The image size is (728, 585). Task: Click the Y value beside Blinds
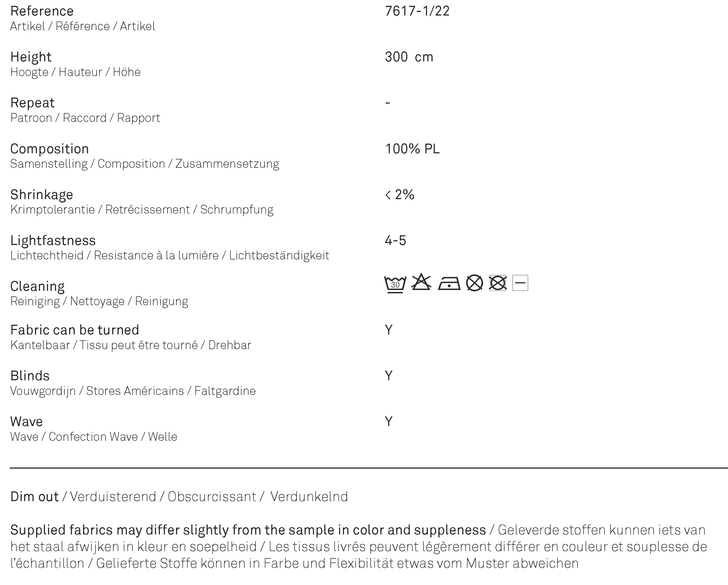389,376
